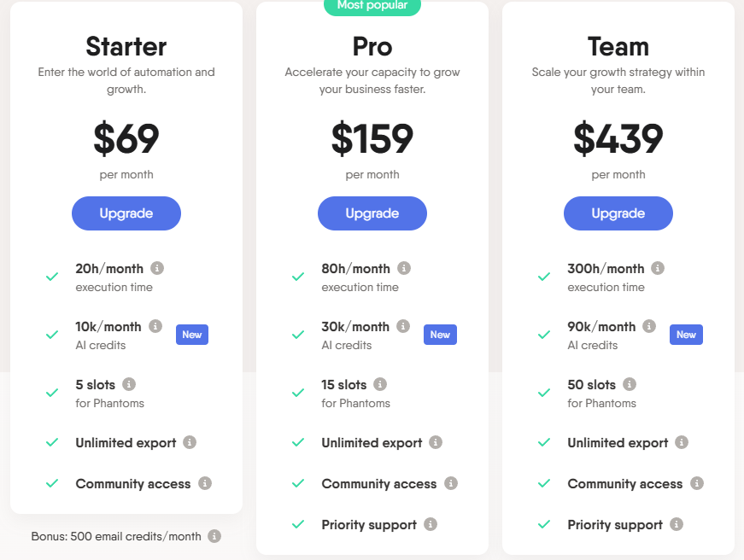Click info icon beside Team 50 slots
This screenshot has width=744, height=560.
click(x=630, y=384)
